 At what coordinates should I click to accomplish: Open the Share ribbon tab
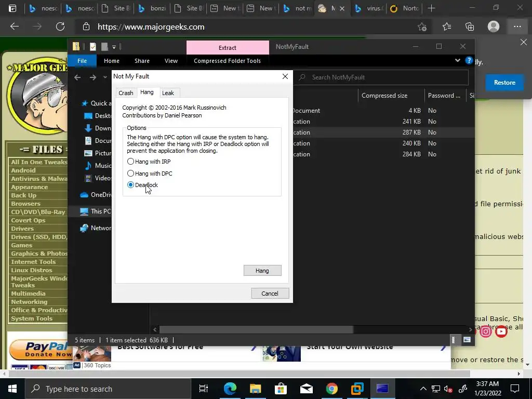point(142,61)
